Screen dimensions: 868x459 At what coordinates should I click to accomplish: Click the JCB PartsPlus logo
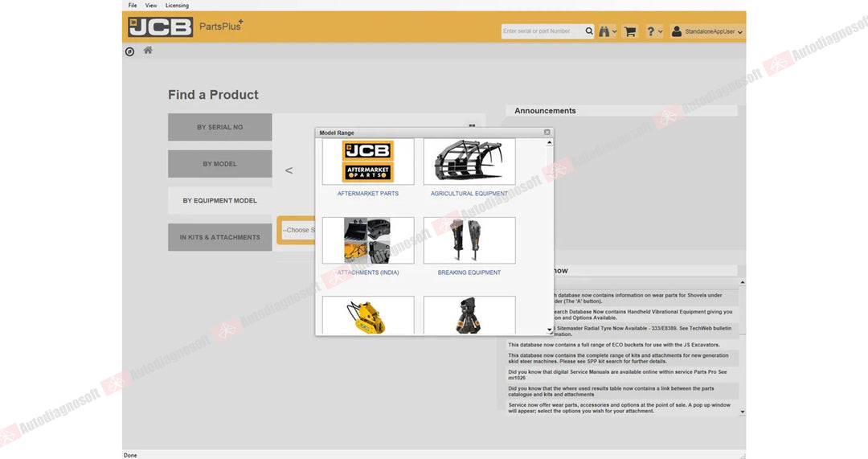click(x=186, y=27)
